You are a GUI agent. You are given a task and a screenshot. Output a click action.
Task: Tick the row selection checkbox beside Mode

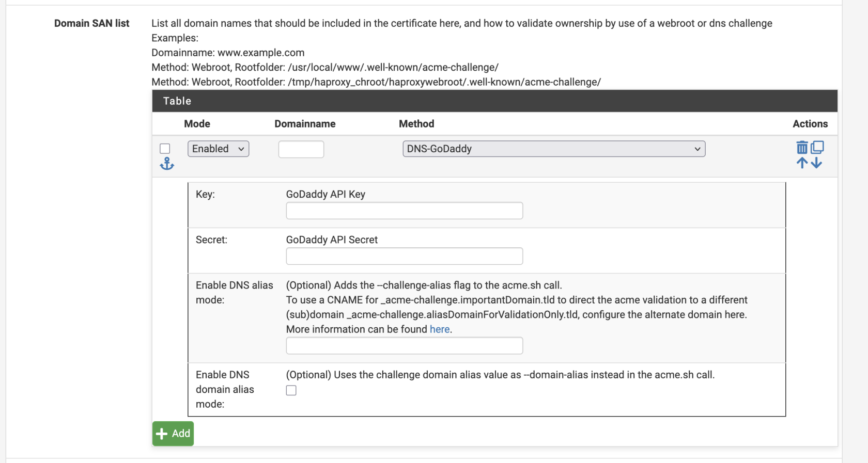click(165, 149)
